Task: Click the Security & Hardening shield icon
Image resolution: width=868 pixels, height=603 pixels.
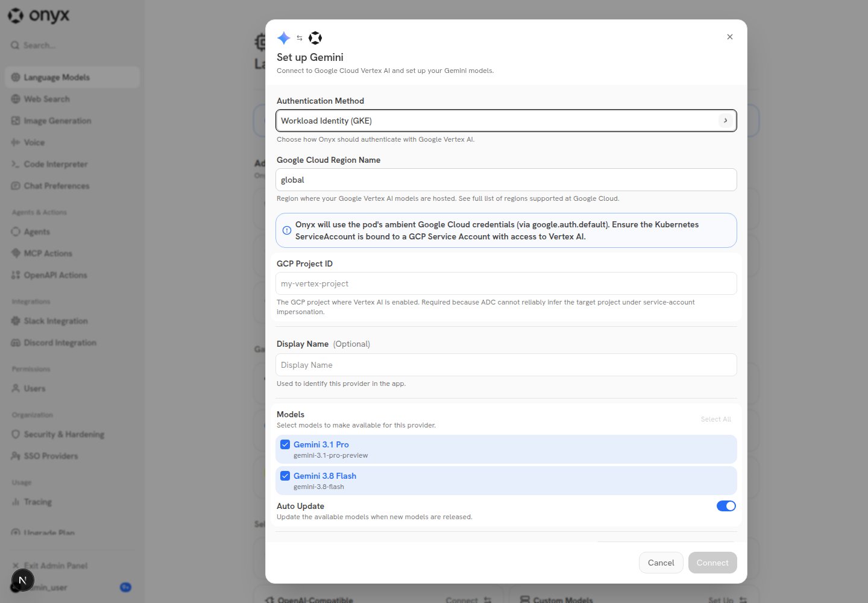Action: pos(16,434)
